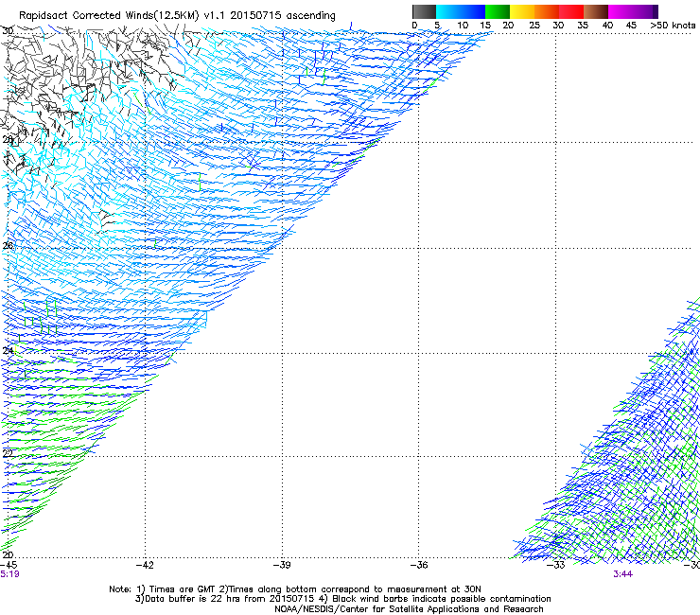
Task: Click the latitude label 20
Action: 8,554
